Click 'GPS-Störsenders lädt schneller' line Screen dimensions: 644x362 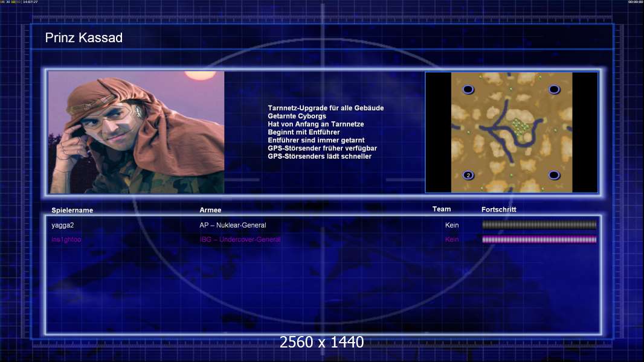click(x=320, y=156)
